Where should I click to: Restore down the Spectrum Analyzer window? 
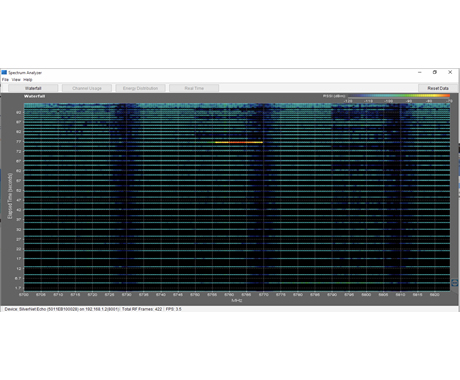(x=435, y=72)
